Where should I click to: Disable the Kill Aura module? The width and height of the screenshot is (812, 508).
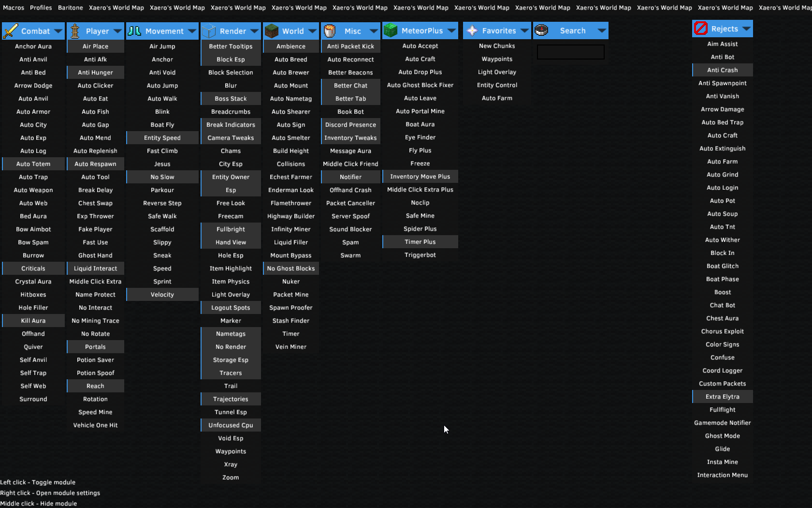pos(33,320)
